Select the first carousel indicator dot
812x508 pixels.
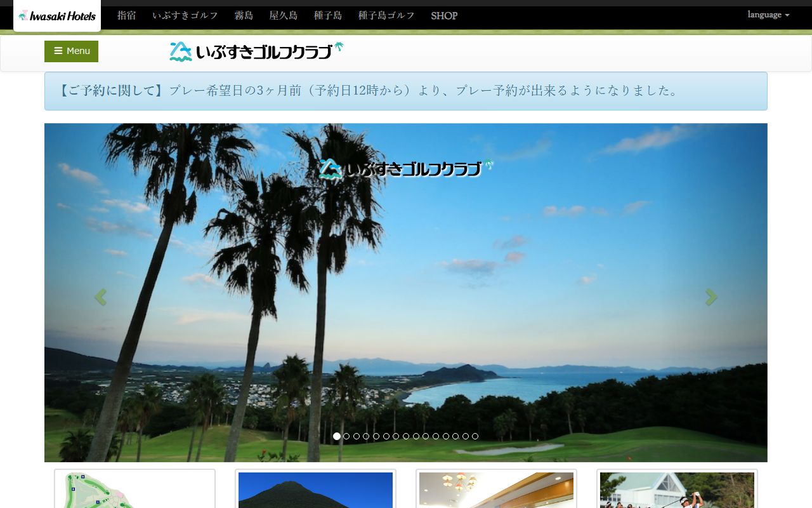tap(337, 436)
